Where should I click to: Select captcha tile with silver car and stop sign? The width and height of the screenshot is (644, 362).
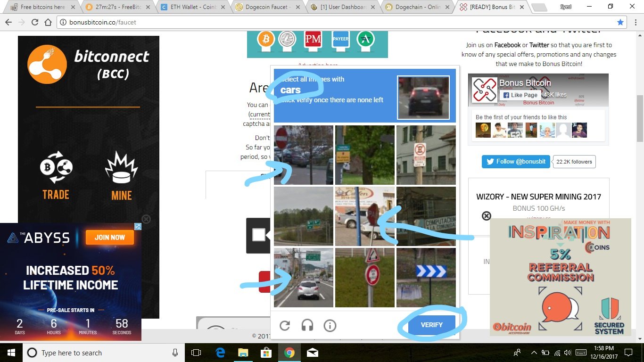point(365,216)
